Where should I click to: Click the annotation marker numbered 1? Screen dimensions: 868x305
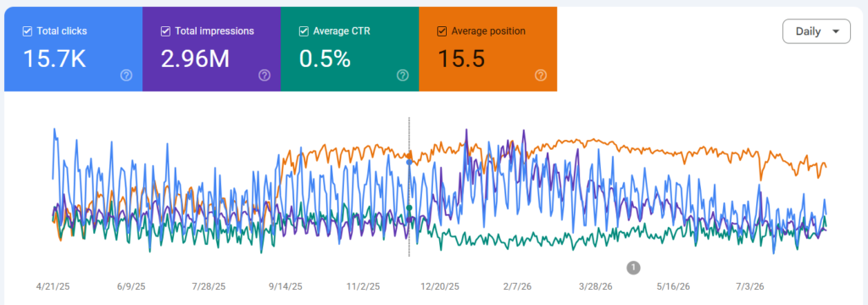point(633,268)
